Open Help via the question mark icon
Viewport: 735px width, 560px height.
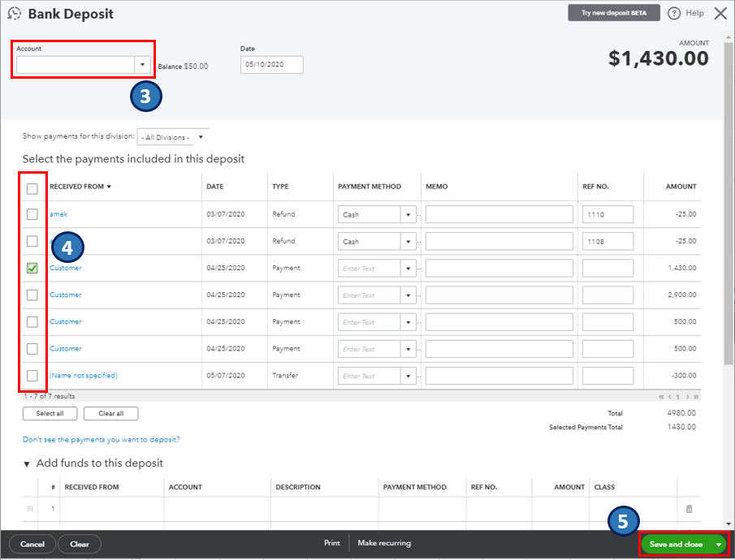pos(674,14)
